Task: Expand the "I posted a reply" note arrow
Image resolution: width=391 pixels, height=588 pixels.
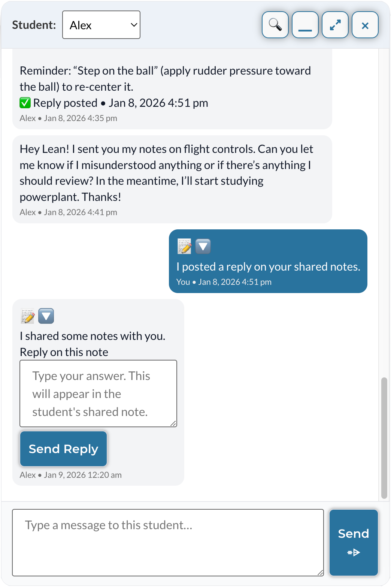Action: (x=203, y=246)
